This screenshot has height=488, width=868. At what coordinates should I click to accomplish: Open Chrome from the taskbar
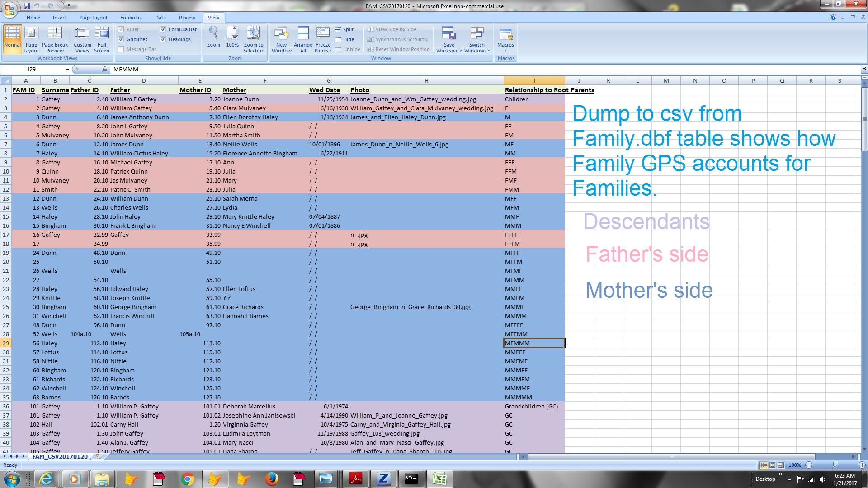tap(187, 479)
